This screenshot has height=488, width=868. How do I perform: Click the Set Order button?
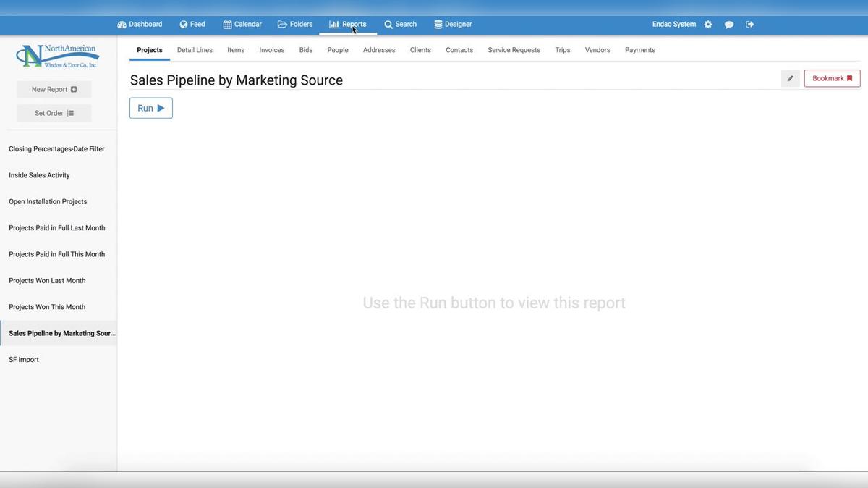point(54,113)
